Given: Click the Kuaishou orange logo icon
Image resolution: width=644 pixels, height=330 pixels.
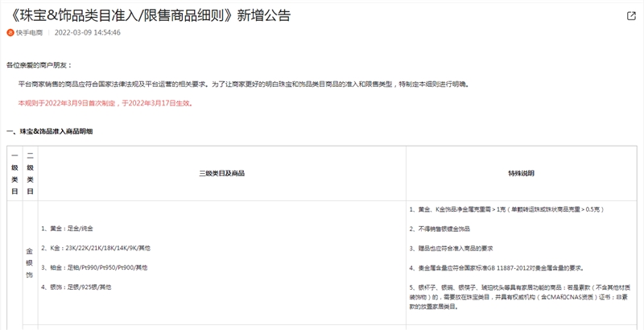Looking at the screenshot, I should click(10, 33).
